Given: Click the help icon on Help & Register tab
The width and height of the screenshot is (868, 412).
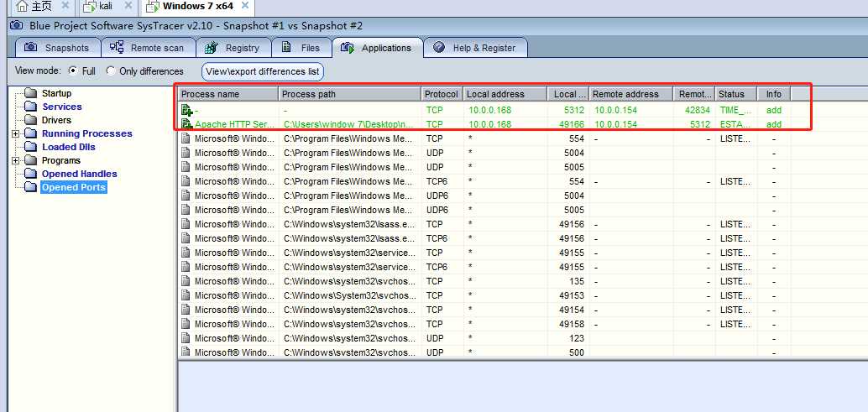Looking at the screenshot, I should (x=439, y=48).
